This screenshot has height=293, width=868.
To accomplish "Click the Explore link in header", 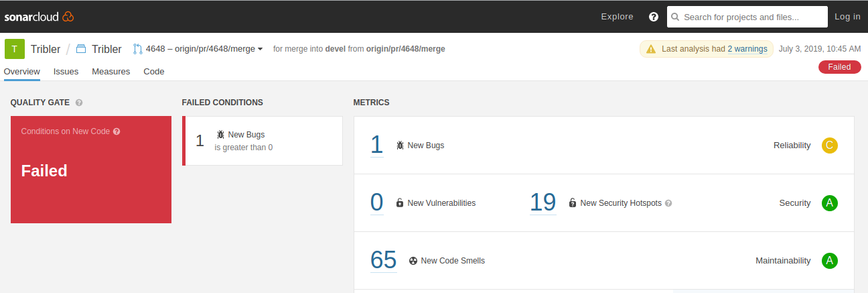I will coord(617,17).
